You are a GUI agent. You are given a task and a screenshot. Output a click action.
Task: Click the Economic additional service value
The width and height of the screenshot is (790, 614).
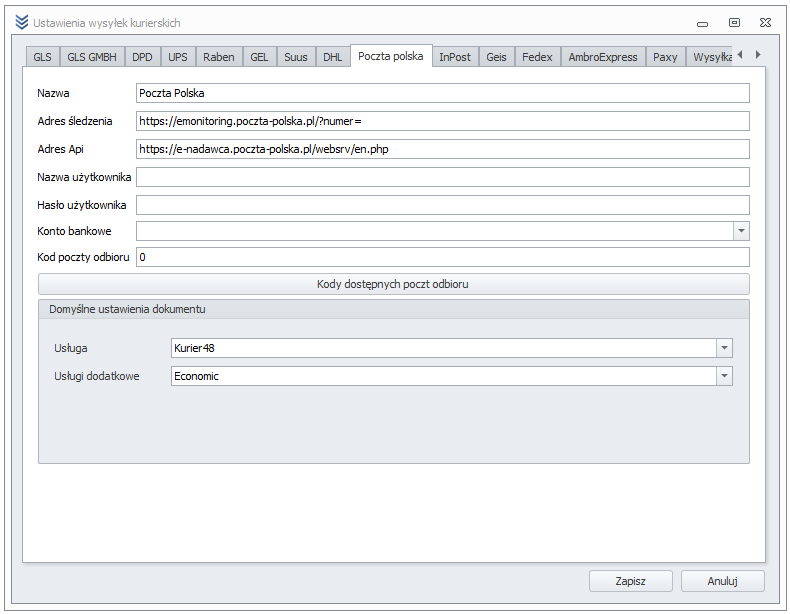point(196,376)
